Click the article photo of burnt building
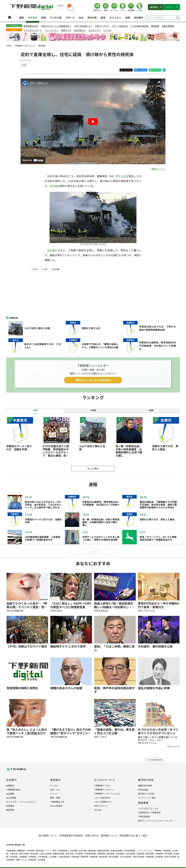The width and height of the screenshot is (186, 868). pyautogui.click(x=93, y=217)
